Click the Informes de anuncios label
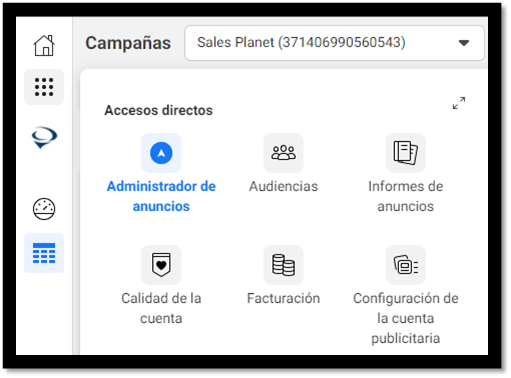 pyautogui.click(x=406, y=196)
